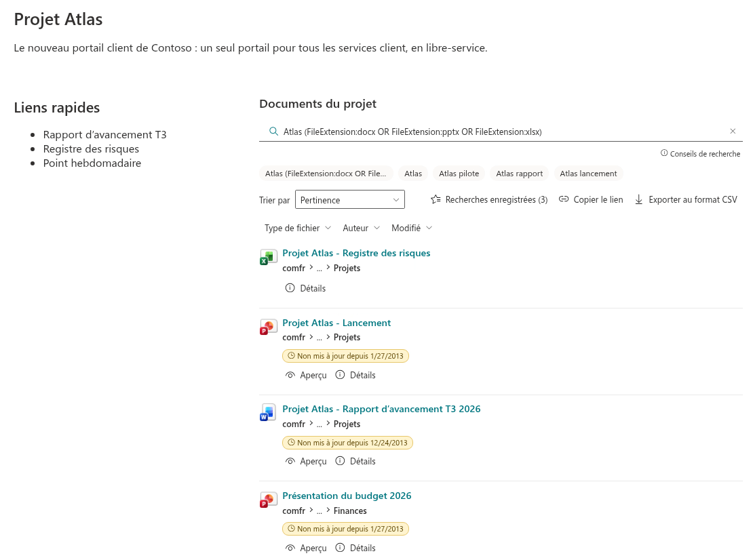Click Projets breadcrumb under Registre des risques
Viewport: 753px width, 560px height.
[347, 268]
